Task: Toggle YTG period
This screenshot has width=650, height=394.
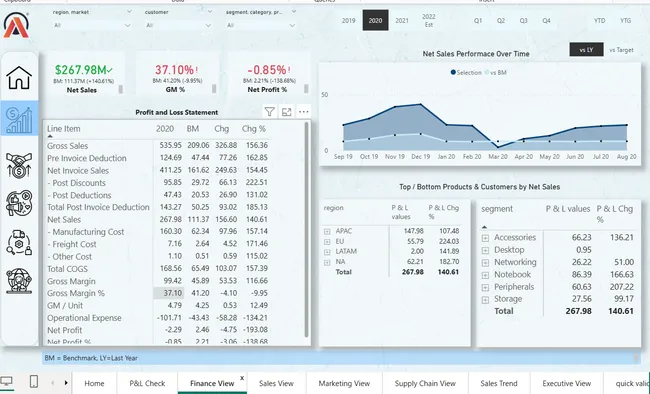Action: point(626,20)
